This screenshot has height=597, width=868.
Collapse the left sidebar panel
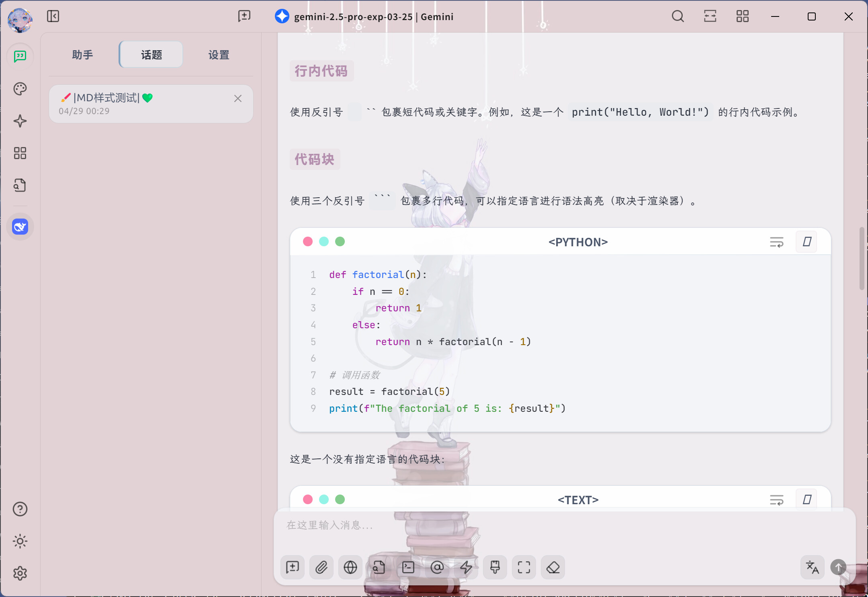(x=53, y=16)
